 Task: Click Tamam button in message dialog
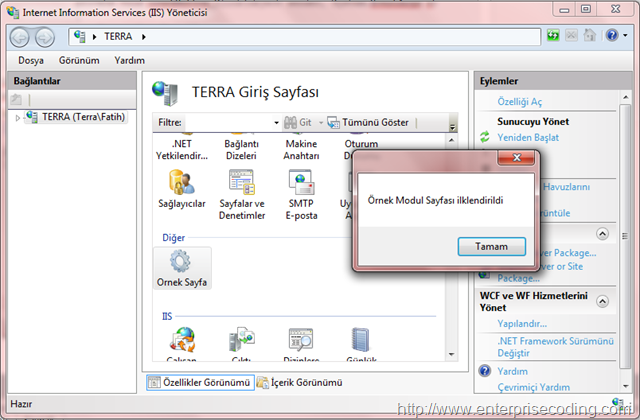coord(491,247)
